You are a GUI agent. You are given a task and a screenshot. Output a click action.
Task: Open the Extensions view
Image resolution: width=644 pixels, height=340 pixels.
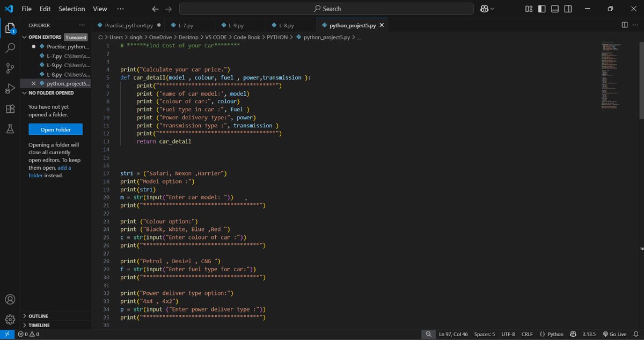[10, 108]
